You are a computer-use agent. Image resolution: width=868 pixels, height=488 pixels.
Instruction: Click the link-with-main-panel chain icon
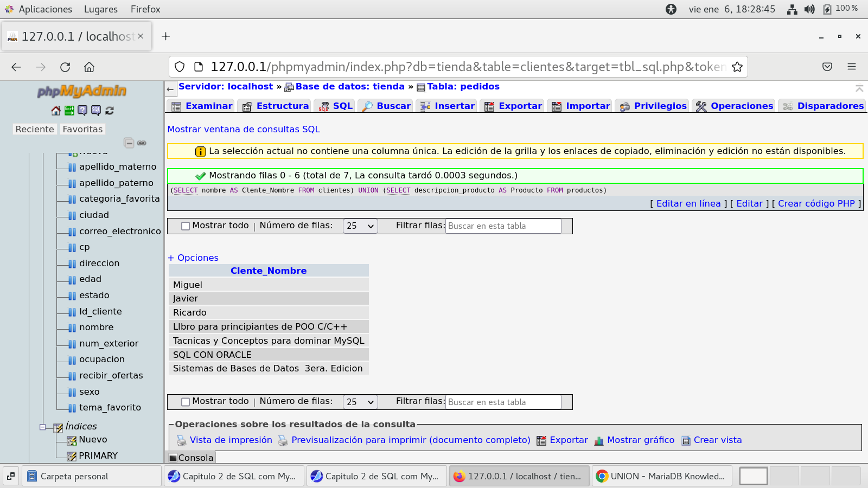[x=142, y=143]
